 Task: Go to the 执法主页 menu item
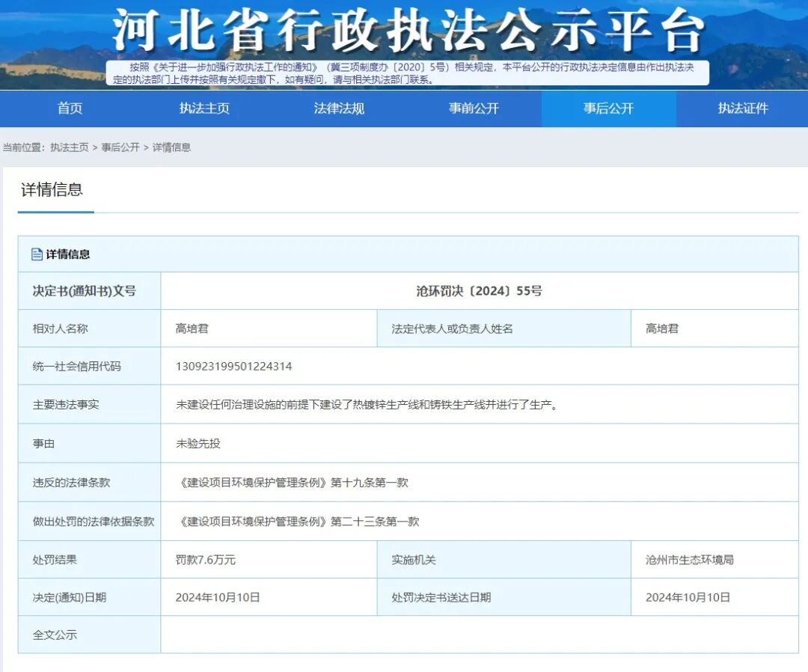204,109
